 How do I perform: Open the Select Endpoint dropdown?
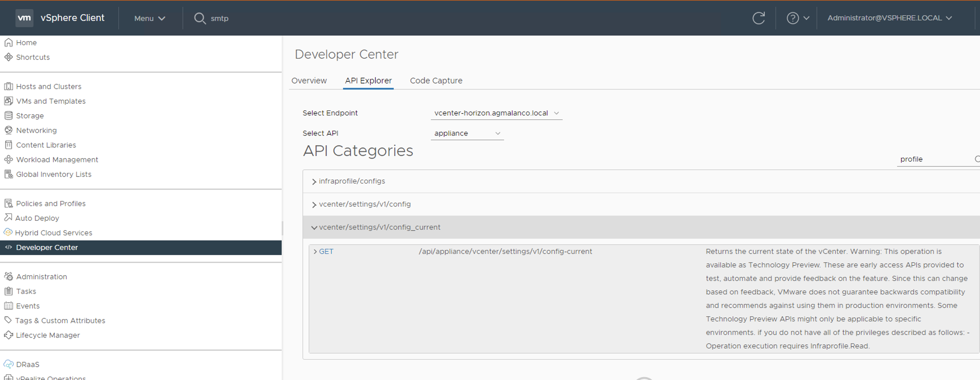coord(496,113)
